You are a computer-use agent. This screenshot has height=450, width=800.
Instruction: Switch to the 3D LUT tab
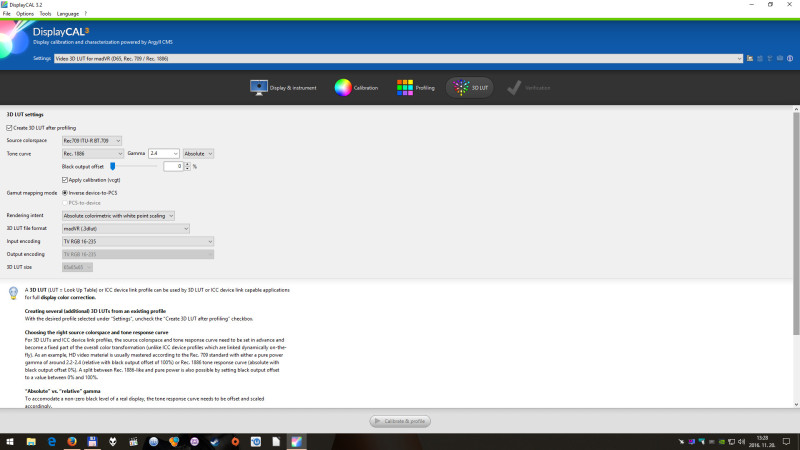[x=470, y=88]
